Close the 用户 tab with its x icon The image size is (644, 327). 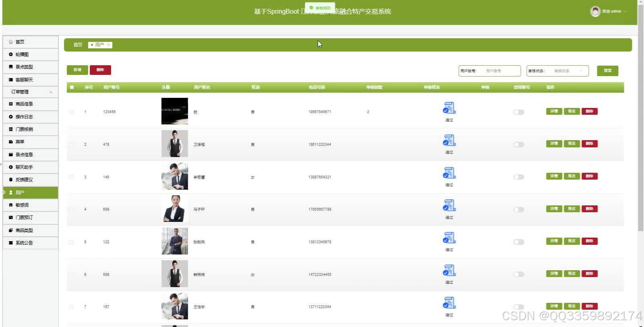[109, 45]
